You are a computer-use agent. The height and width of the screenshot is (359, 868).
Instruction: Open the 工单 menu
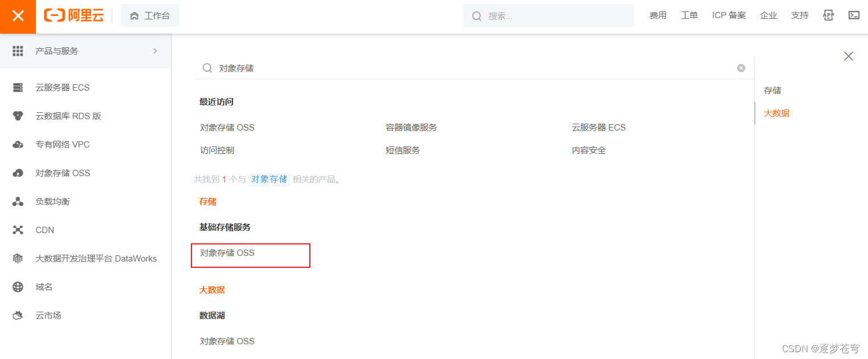point(689,15)
